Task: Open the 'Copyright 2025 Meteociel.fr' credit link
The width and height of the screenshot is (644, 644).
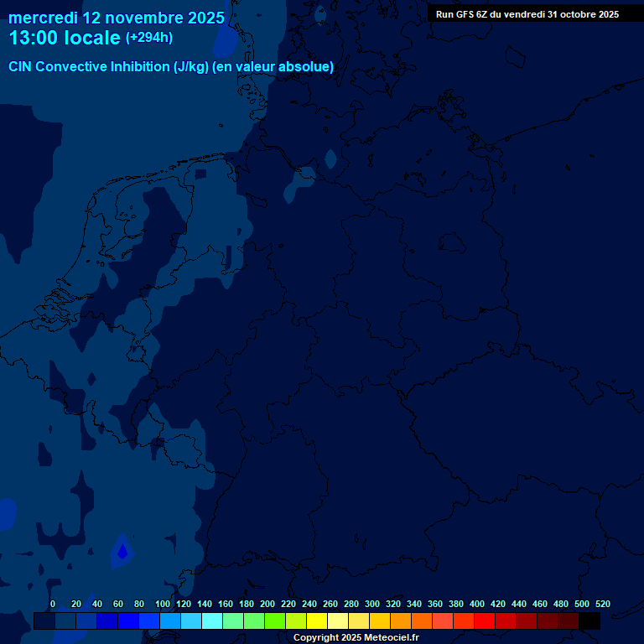Action: (356, 637)
